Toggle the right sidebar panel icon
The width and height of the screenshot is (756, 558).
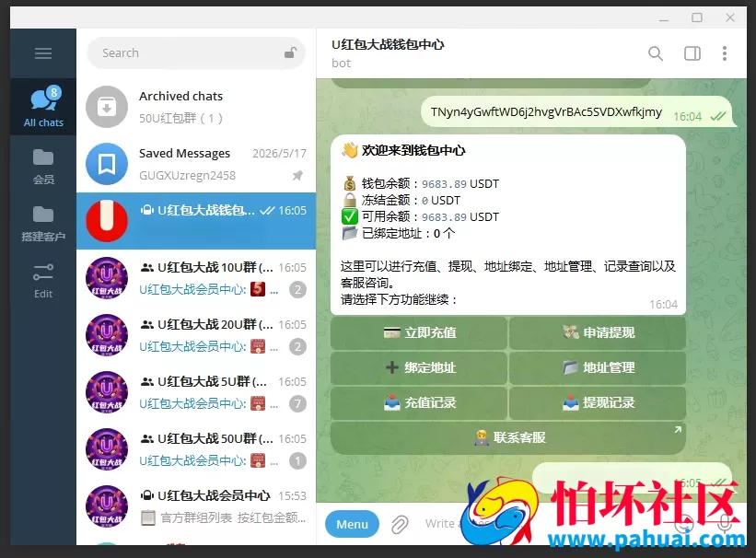pyautogui.click(x=692, y=53)
